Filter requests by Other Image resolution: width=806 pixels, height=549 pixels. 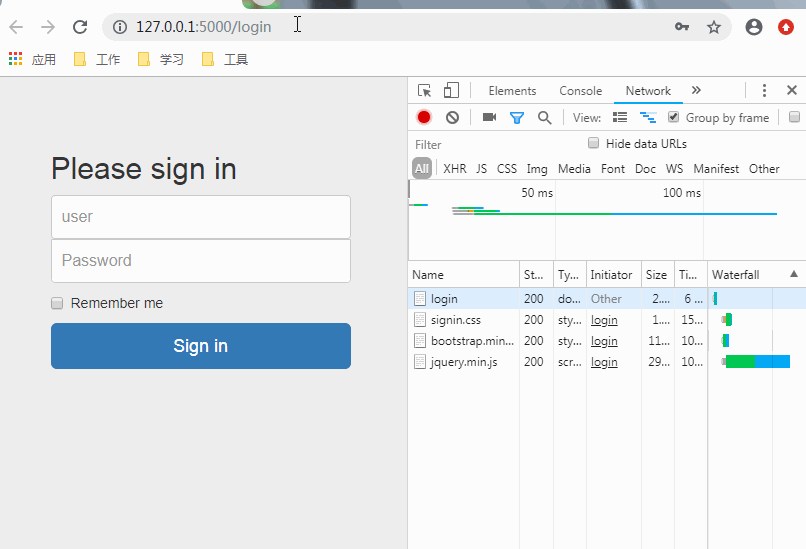[x=764, y=169]
